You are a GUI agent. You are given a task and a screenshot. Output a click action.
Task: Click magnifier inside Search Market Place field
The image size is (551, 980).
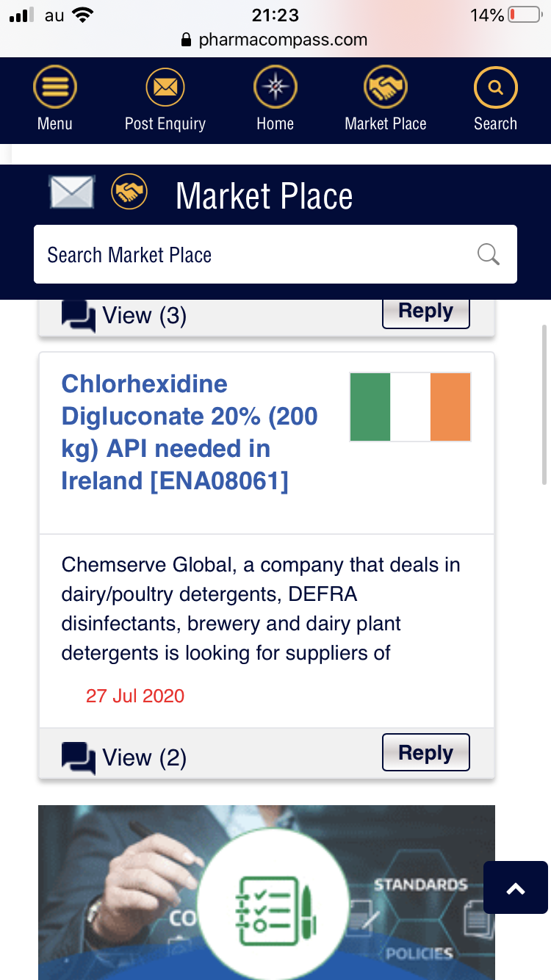coord(489,254)
